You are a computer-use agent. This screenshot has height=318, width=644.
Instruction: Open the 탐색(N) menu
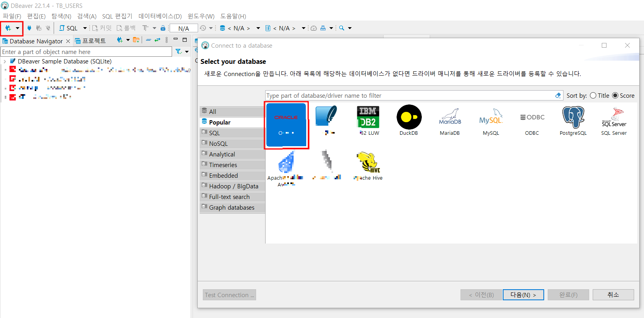point(61,16)
